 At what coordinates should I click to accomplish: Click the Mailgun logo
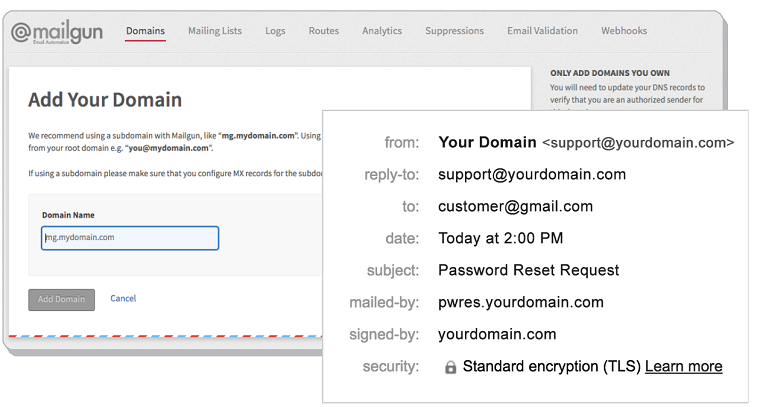[57, 32]
